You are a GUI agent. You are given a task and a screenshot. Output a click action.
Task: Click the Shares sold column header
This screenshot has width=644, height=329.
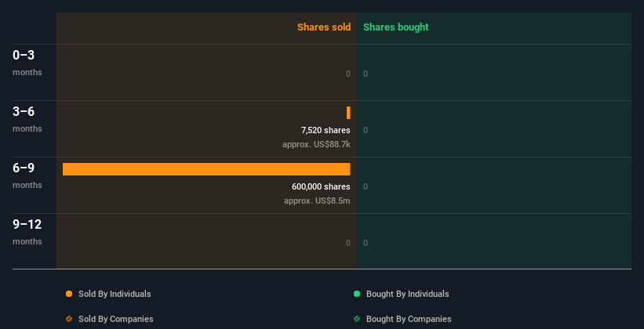tap(323, 27)
